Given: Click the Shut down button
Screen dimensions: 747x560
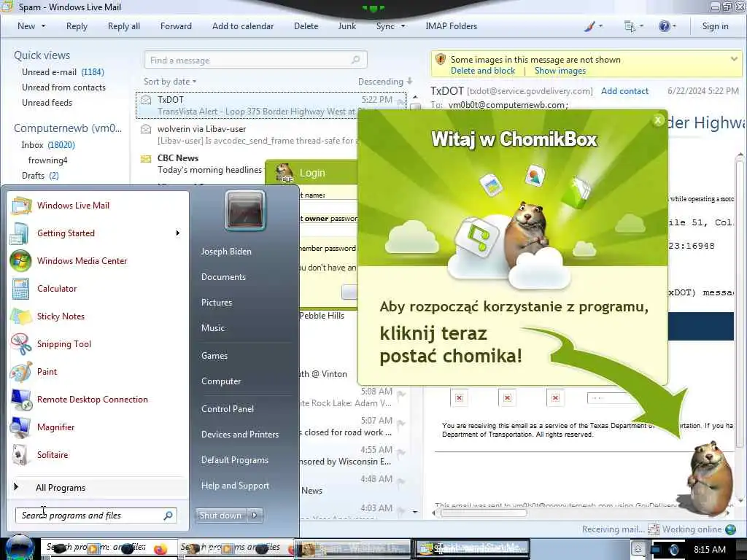Looking at the screenshot, I should [220, 516].
